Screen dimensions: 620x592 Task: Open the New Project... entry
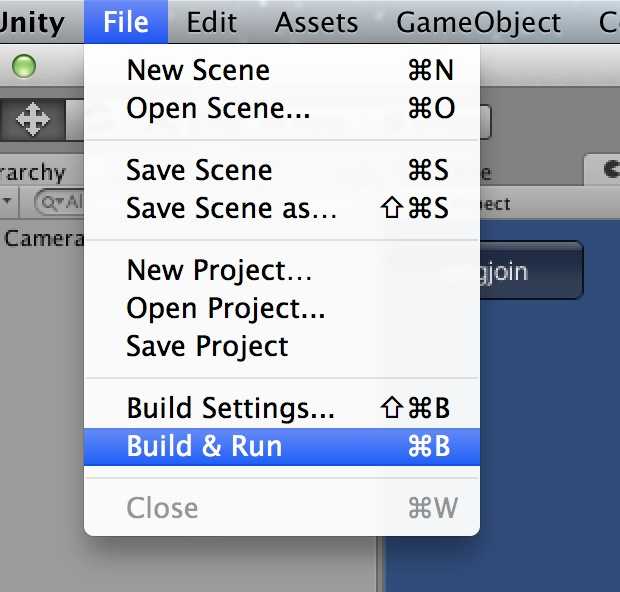tap(282, 270)
